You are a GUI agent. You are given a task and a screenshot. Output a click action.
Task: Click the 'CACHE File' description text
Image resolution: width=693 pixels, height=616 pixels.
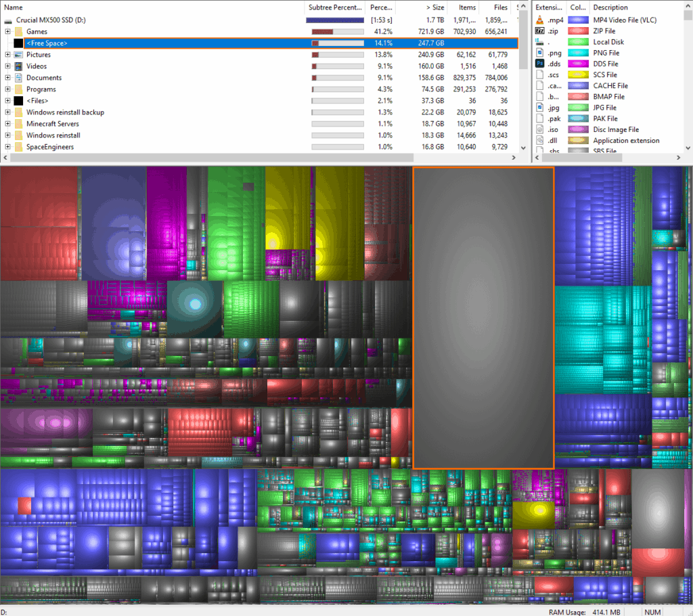tap(610, 86)
